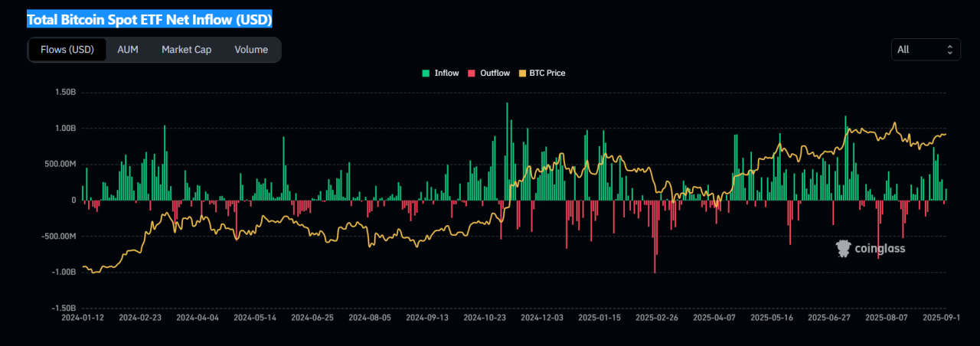
Task: Click the coinglass logo icon watermark
Action: point(844,248)
